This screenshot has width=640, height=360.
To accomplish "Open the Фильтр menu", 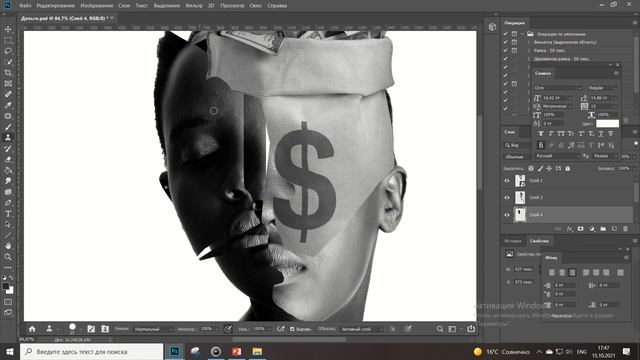I will coord(194,6).
